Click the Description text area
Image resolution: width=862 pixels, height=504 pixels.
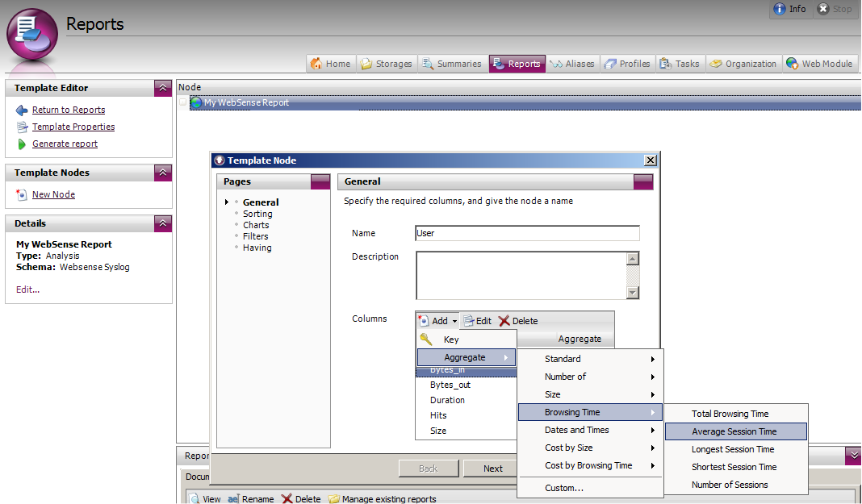(x=521, y=276)
